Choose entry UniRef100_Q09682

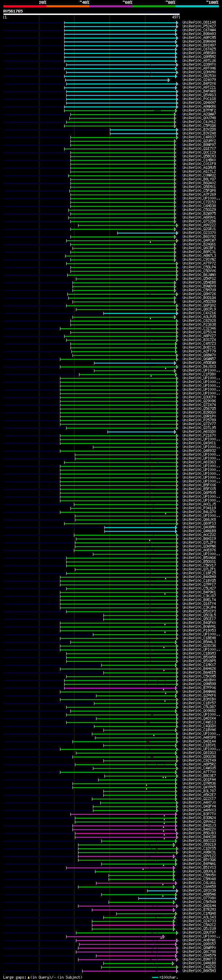pos(199,711)
